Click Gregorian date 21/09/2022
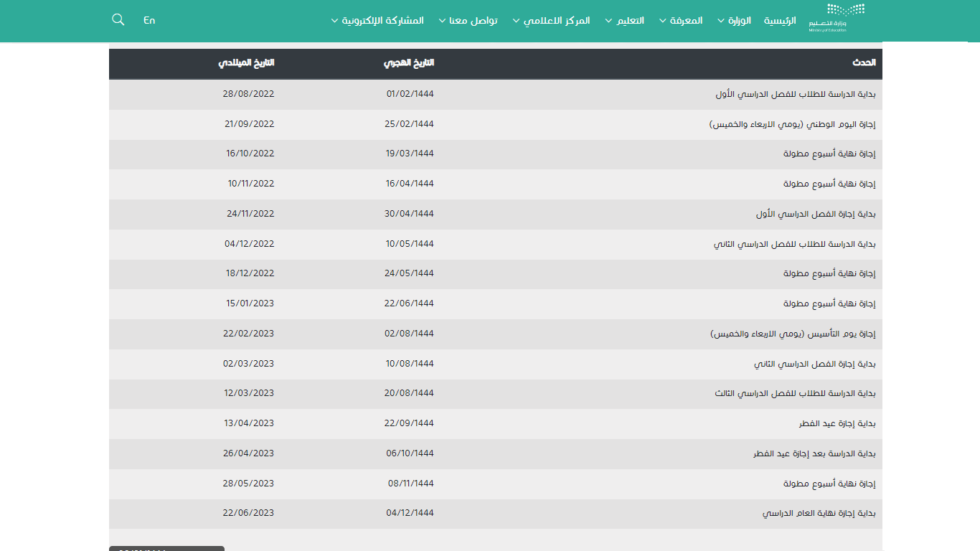The height and width of the screenshot is (551, 980). coord(250,124)
